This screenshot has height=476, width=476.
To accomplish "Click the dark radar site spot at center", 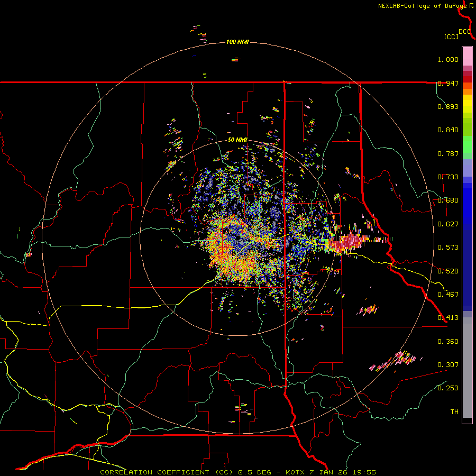I will click(237, 237).
